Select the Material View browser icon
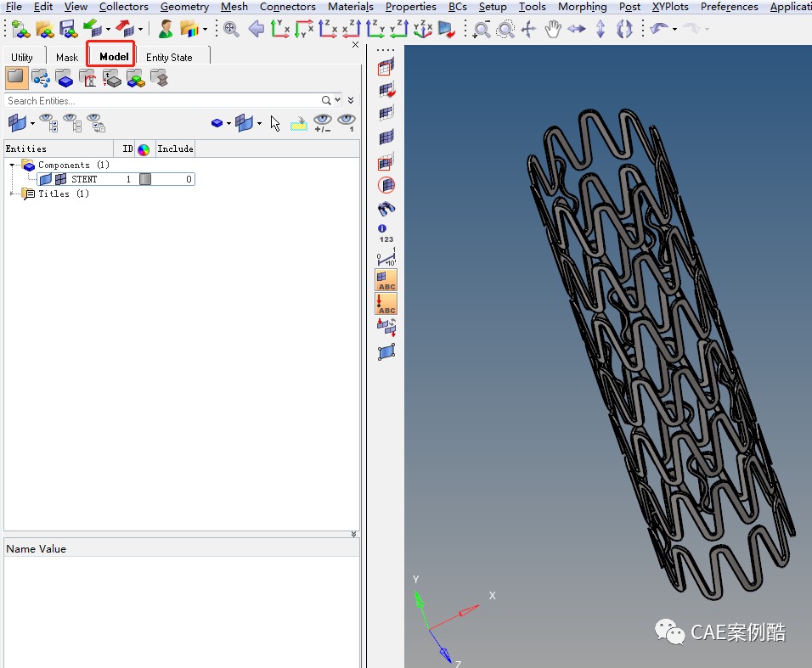 click(x=136, y=78)
